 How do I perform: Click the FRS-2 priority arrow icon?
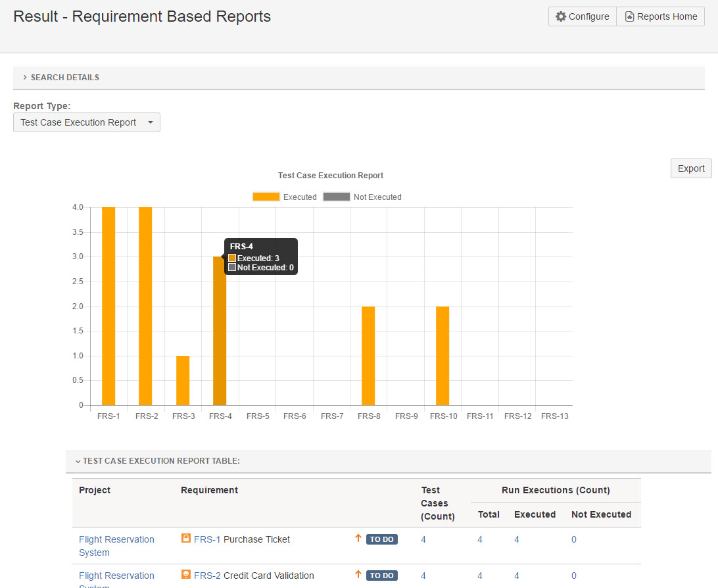358,575
